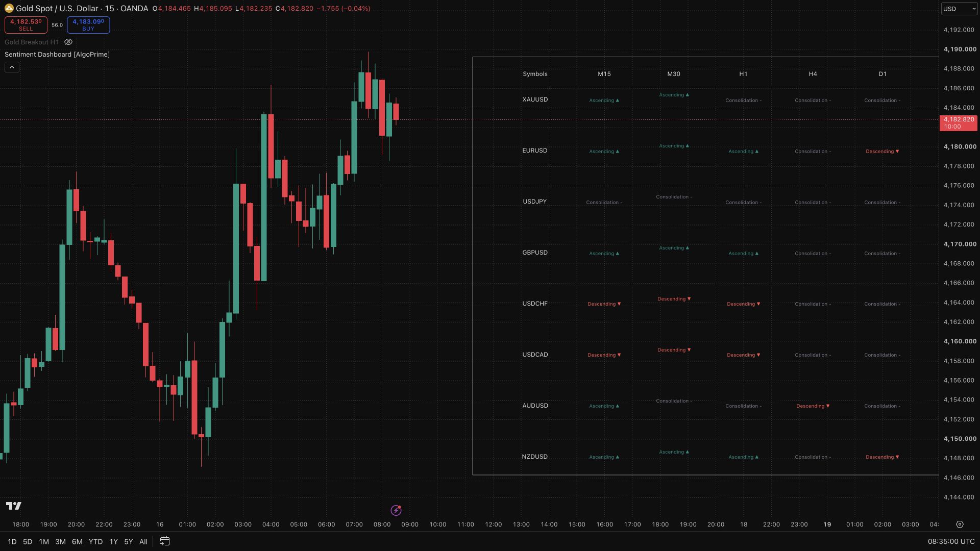This screenshot has width=980, height=551.
Task: Open the go-to-date calendar icon
Action: point(164,541)
